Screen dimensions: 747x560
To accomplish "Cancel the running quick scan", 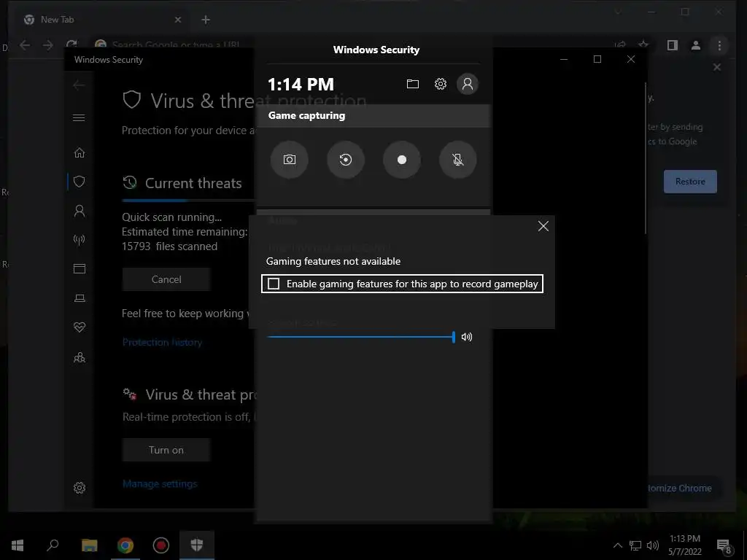I will click(166, 279).
